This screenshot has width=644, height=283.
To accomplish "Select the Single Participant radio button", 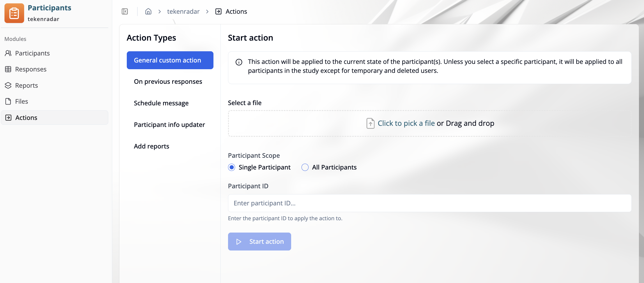I will [x=231, y=167].
